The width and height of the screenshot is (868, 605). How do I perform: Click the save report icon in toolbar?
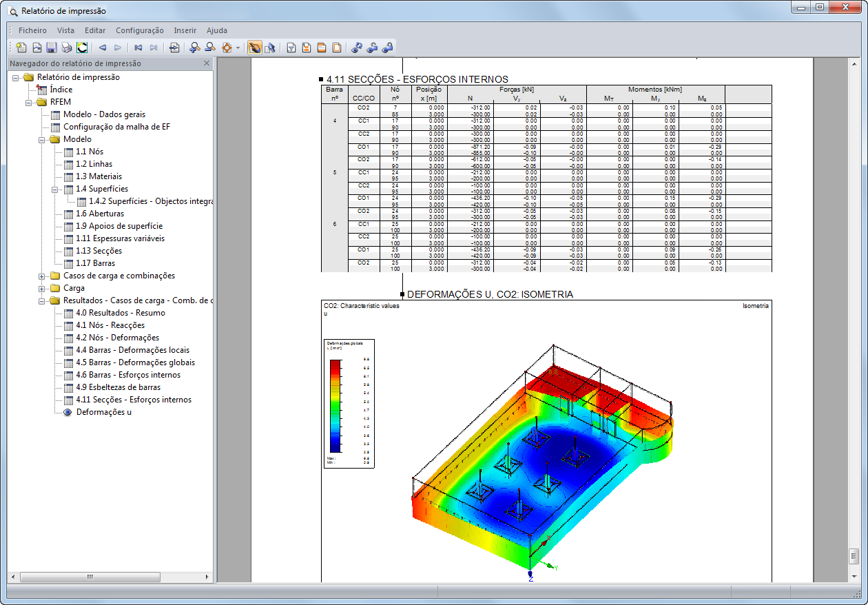(52, 48)
